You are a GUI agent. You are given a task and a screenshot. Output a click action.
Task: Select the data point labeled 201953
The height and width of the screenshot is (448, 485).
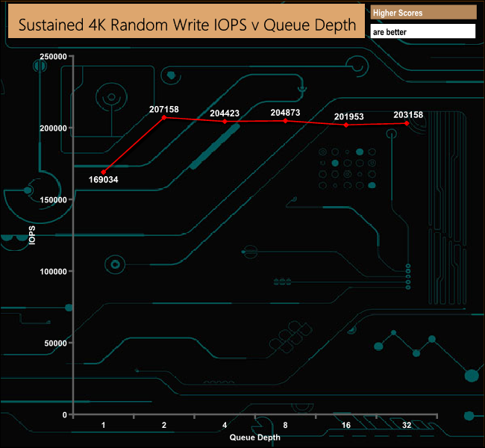coord(346,125)
